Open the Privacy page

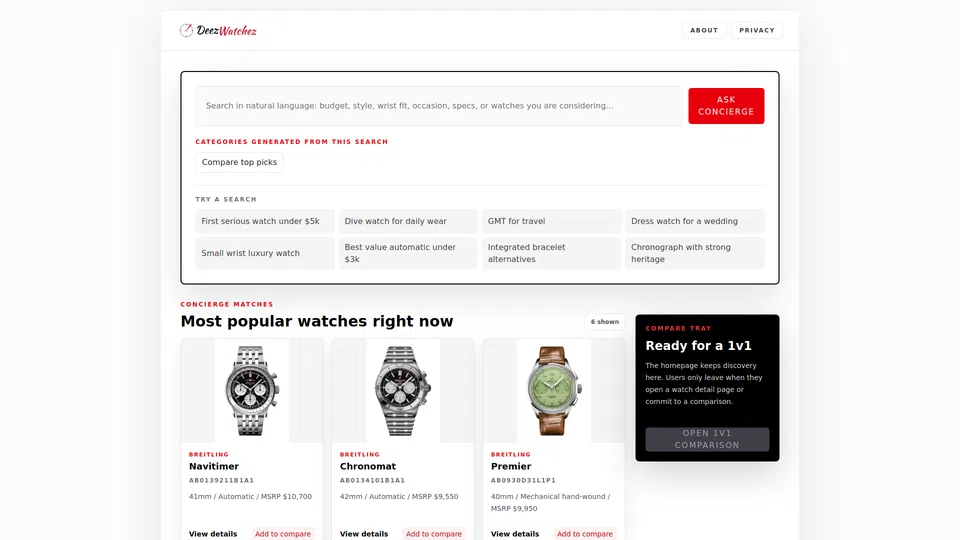757,30
